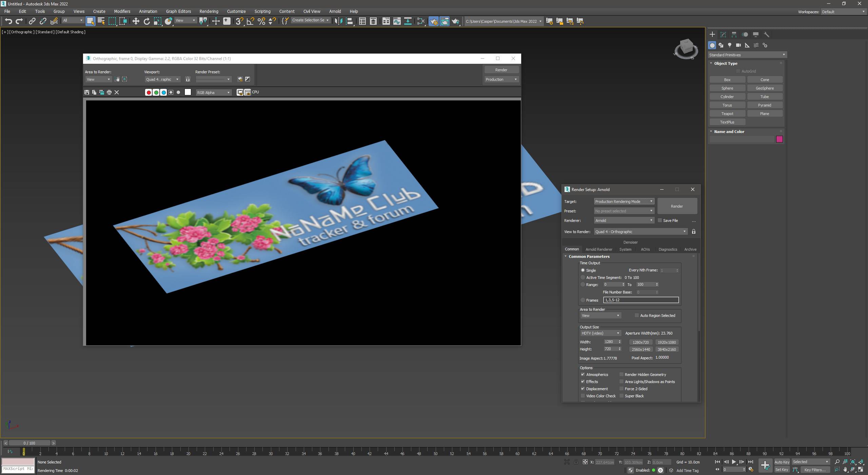This screenshot has height=475, width=868.
Task: Click the teapot Render Production icon
Action: (455, 21)
